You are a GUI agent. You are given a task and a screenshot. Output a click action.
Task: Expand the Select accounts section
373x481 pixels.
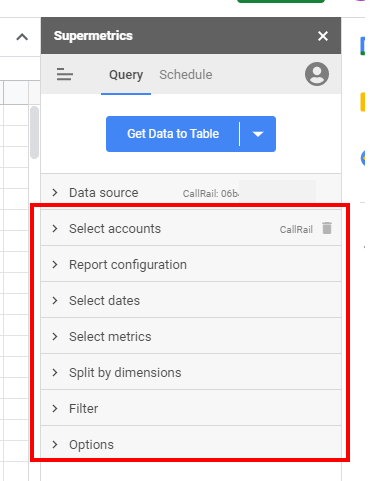pyautogui.click(x=191, y=229)
